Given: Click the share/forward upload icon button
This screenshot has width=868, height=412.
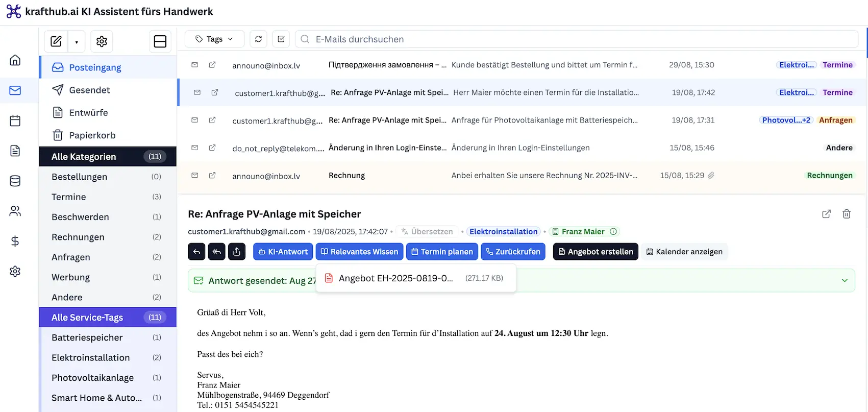Looking at the screenshot, I should click(237, 252).
